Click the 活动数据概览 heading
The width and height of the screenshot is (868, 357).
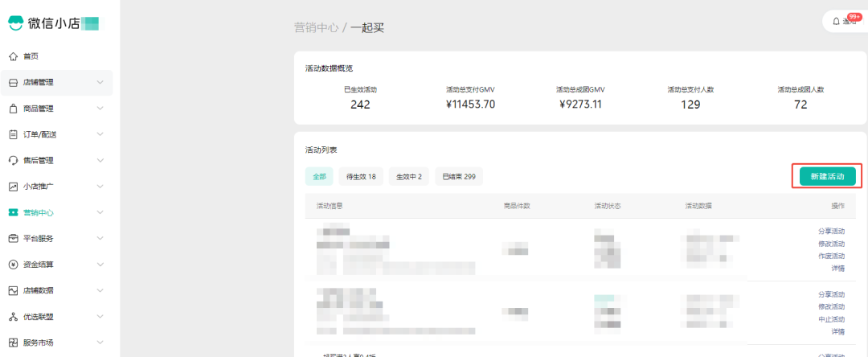(330, 68)
